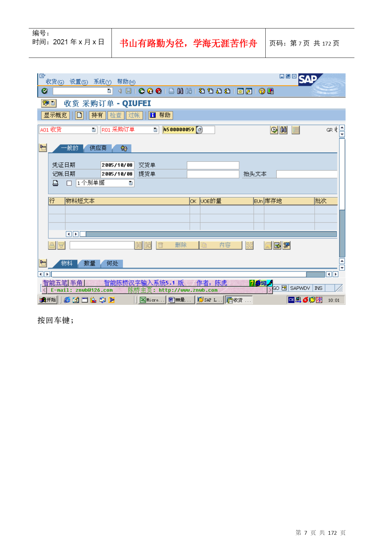The width and height of the screenshot is (392, 555).
Task: Click the 提货单 input field
Action: (213, 174)
